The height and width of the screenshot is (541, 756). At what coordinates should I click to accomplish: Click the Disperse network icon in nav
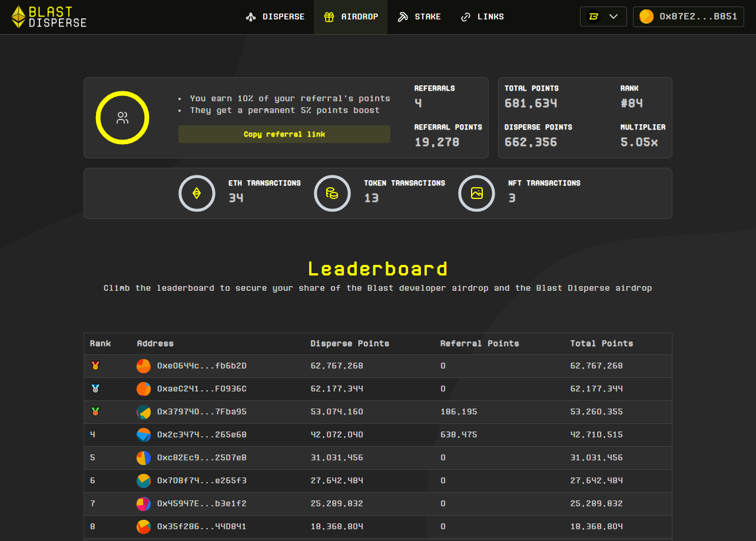(x=251, y=17)
